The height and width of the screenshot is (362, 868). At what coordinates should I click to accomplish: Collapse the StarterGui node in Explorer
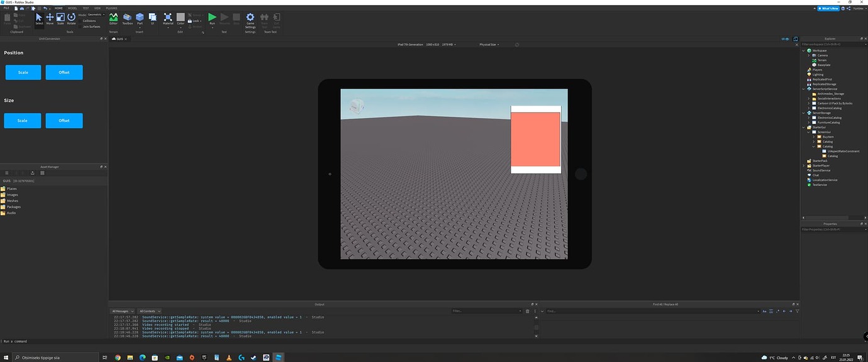[804, 128]
